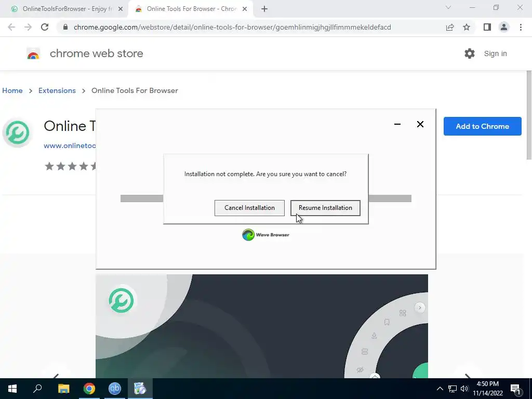The width and height of the screenshot is (532, 399).
Task: Open Chrome three-dot menu
Action: point(521,27)
